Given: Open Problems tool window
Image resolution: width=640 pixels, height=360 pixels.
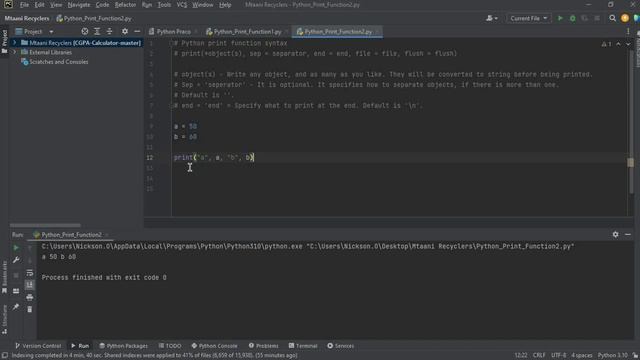Looking at the screenshot, I should (264, 346).
